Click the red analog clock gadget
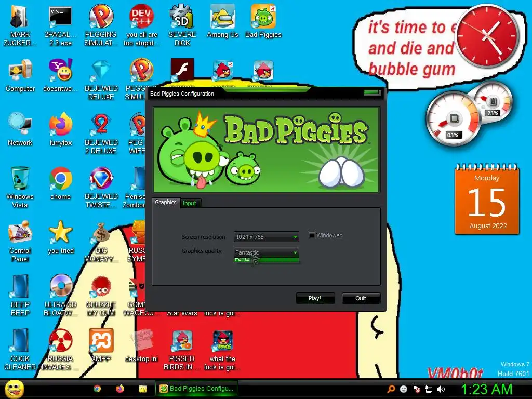Screen dimensions: 532x399 click(x=487, y=36)
